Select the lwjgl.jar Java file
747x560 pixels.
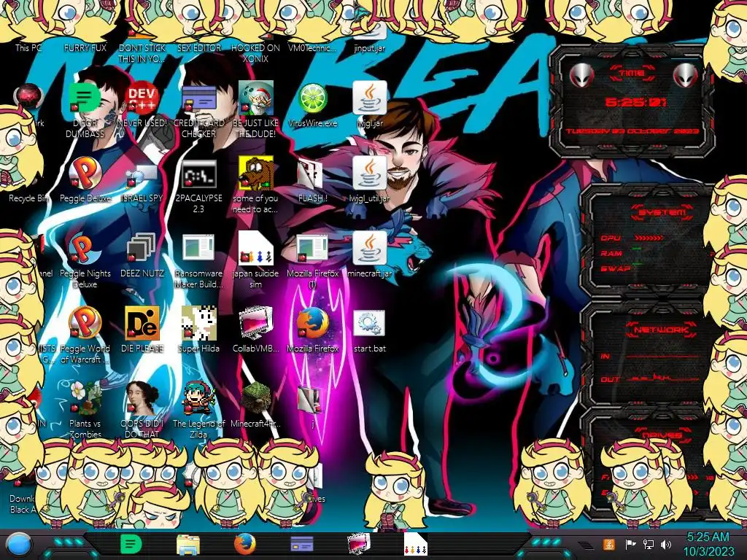click(370, 98)
